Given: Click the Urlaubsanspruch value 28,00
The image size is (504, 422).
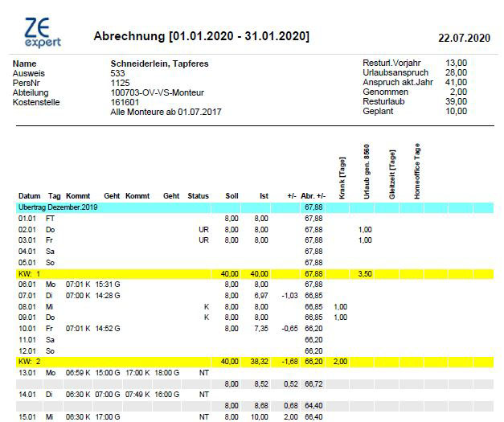Looking at the screenshot, I should tap(457, 72).
